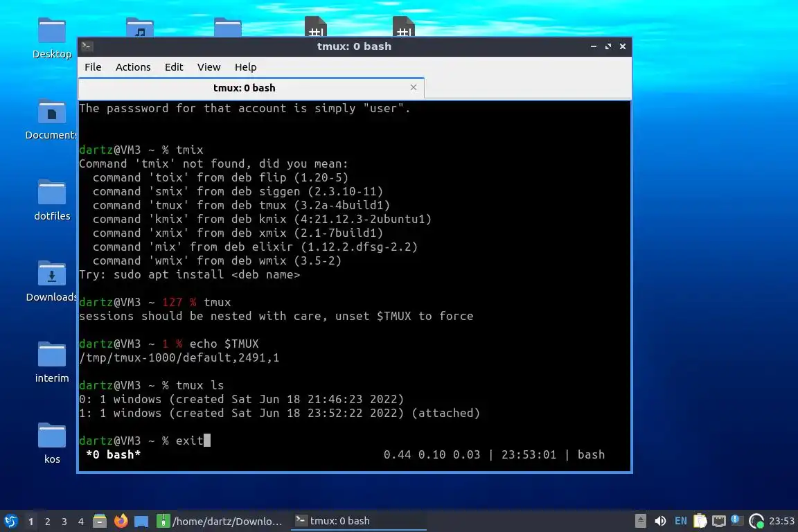Click the '*0 bash*' tmux status window
Screen dimensions: 798x532
pos(113,454)
